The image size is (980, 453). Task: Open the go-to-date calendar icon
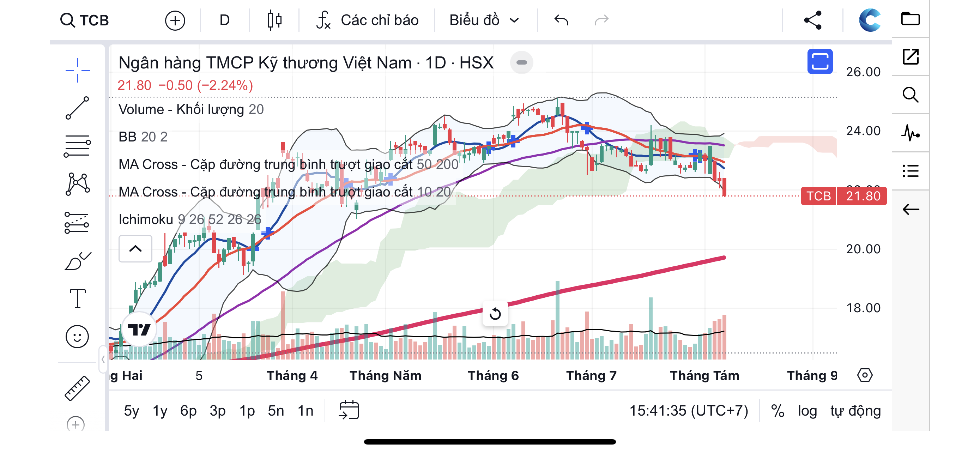(x=349, y=410)
